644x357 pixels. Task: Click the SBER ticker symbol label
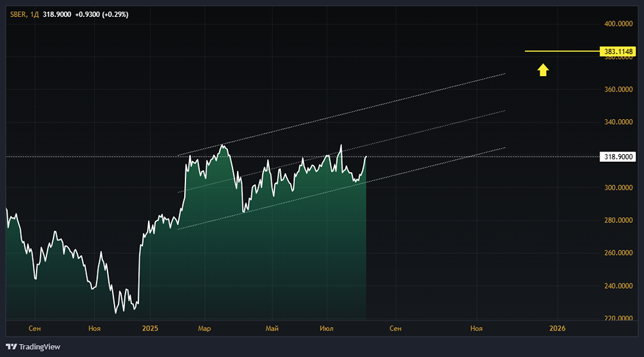click(x=17, y=14)
